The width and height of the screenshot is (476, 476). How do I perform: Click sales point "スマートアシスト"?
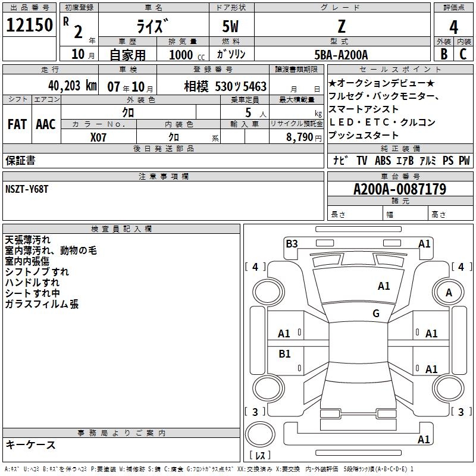(364, 109)
